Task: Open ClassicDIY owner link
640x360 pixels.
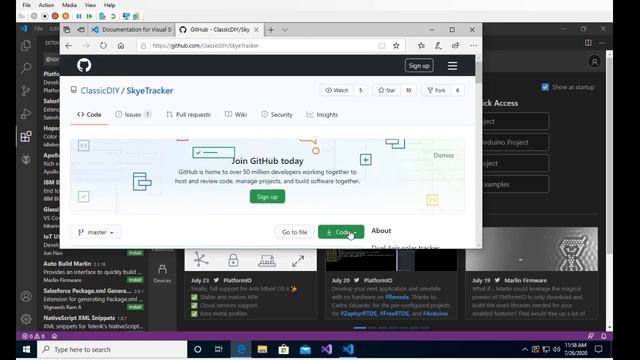Action: pyautogui.click(x=100, y=91)
